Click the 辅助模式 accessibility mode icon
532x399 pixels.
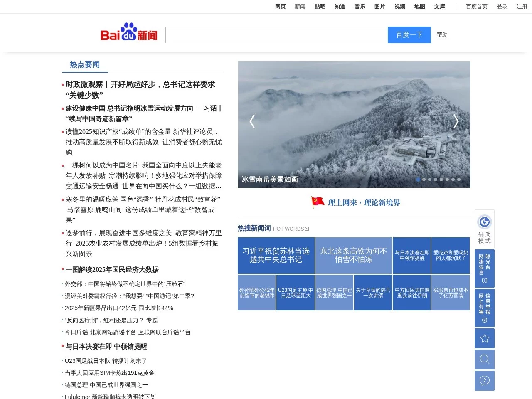pos(484,222)
